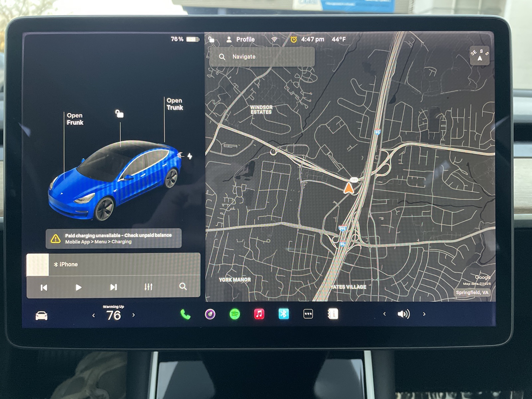This screenshot has width=532, height=399.
Task: Open the owner's manual icon
Action: point(333,314)
